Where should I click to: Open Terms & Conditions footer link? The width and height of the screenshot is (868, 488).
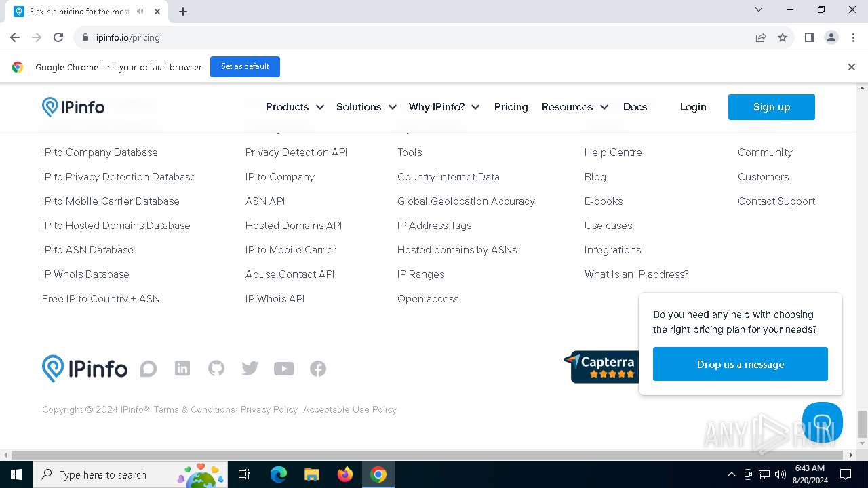point(194,409)
